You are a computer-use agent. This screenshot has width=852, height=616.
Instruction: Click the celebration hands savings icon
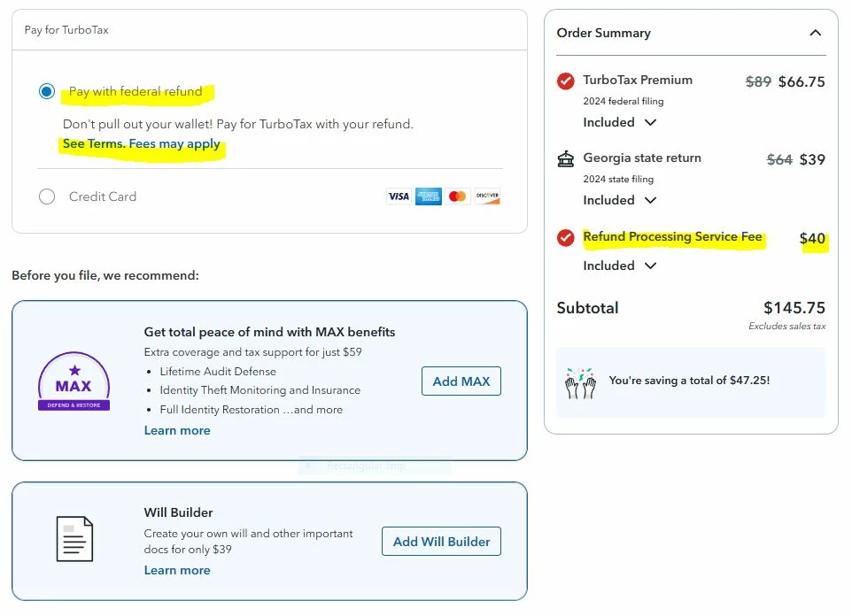tap(580, 383)
